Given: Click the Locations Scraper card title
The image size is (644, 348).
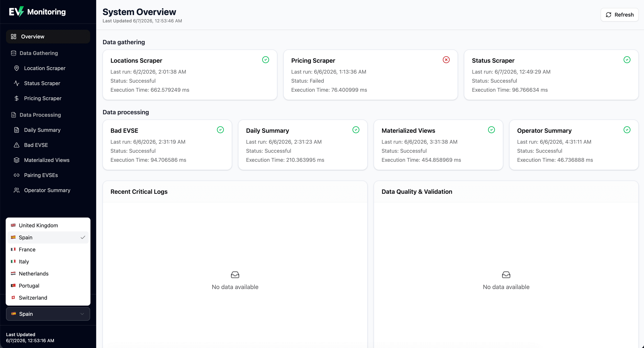Looking at the screenshot, I should tap(136, 60).
